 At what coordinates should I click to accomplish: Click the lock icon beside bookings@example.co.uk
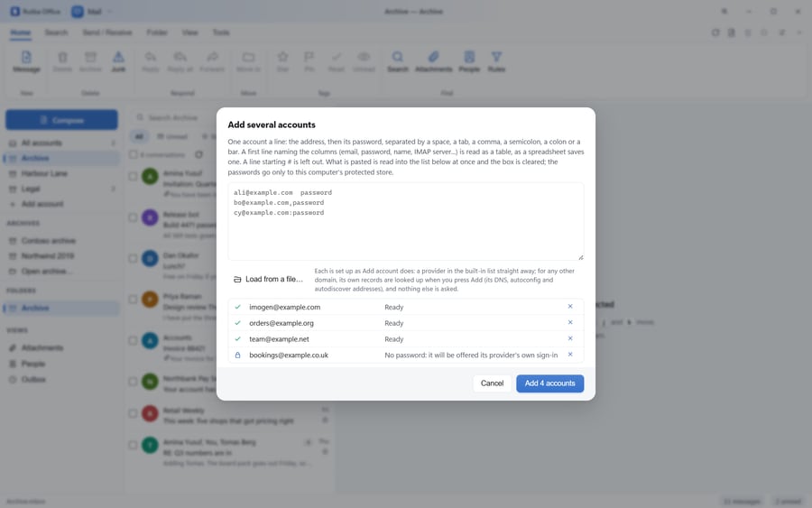point(237,356)
